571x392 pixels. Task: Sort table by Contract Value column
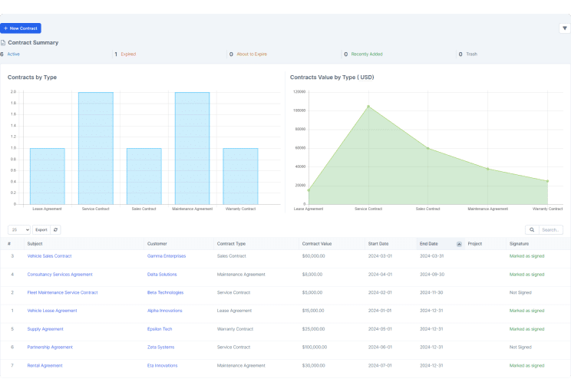[x=317, y=244]
